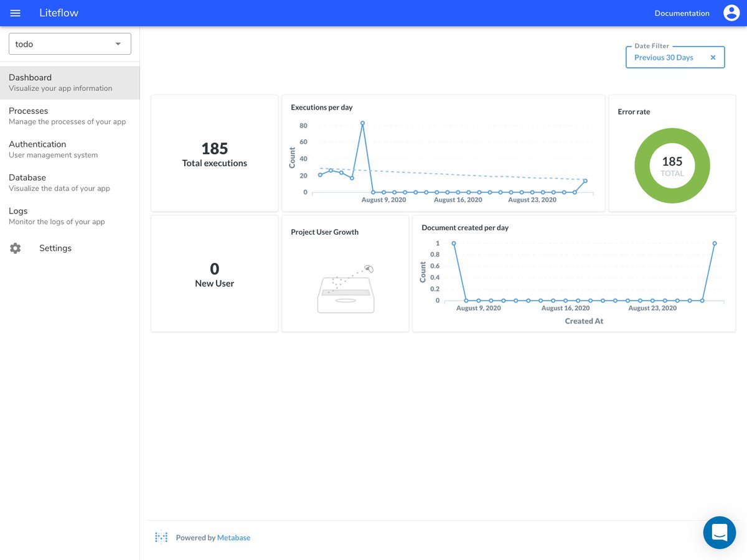The image size is (747, 560).
Task: Click the peak point in Executions chart
Action: (362, 123)
